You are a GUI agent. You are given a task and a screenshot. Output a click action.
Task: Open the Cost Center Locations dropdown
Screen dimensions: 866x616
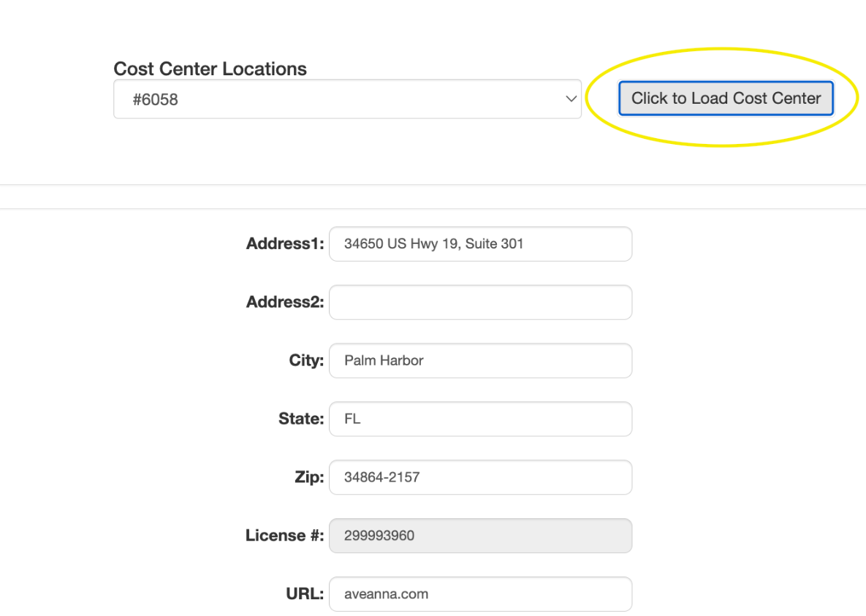[x=347, y=99]
